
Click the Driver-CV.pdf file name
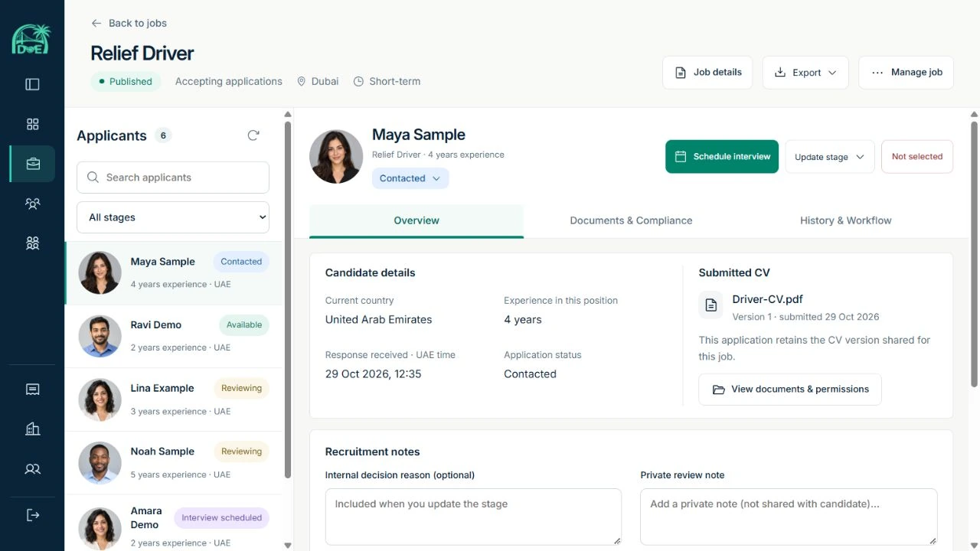coord(767,299)
